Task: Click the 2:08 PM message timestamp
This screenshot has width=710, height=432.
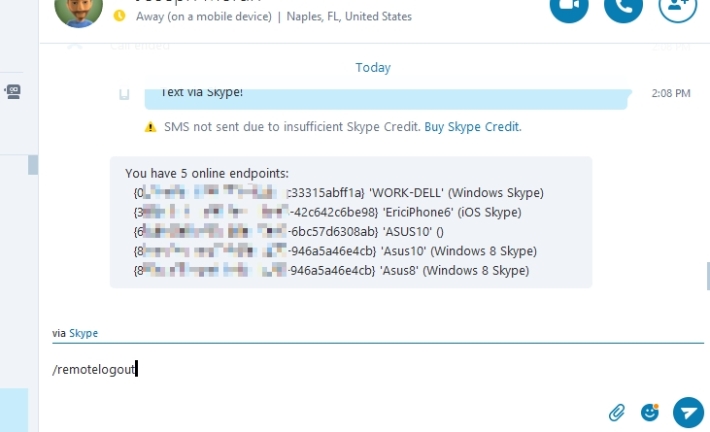Action: click(671, 93)
